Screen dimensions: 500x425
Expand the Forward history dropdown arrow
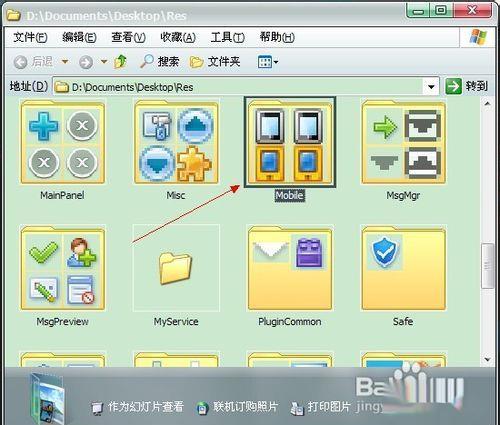pyautogui.click(x=104, y=62)
